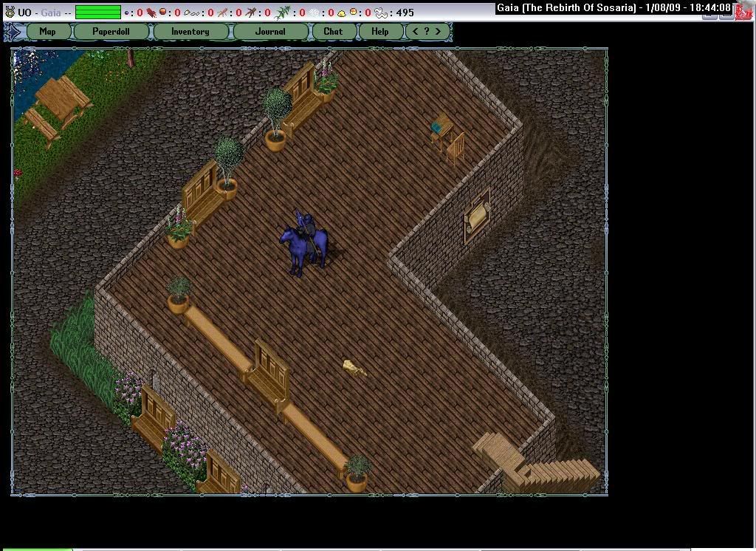
Task: Open the Help menu item
Action: (x=380, y=31)
